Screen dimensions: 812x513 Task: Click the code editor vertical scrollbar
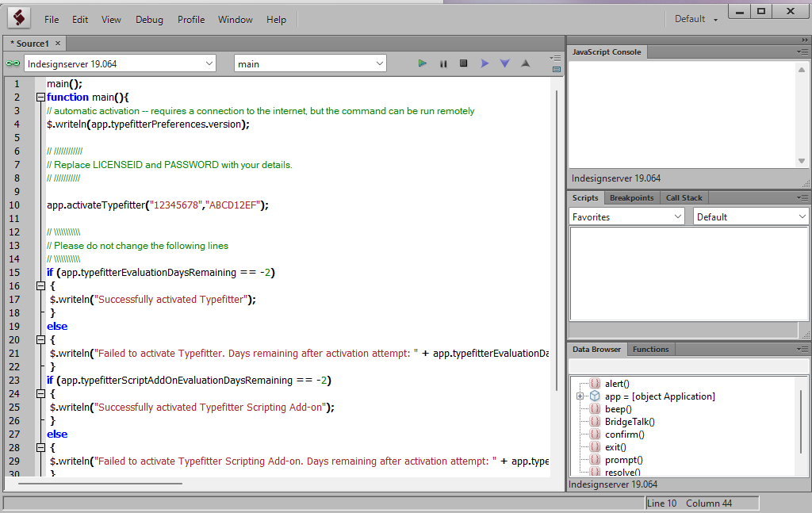click(x=557, y=241)
